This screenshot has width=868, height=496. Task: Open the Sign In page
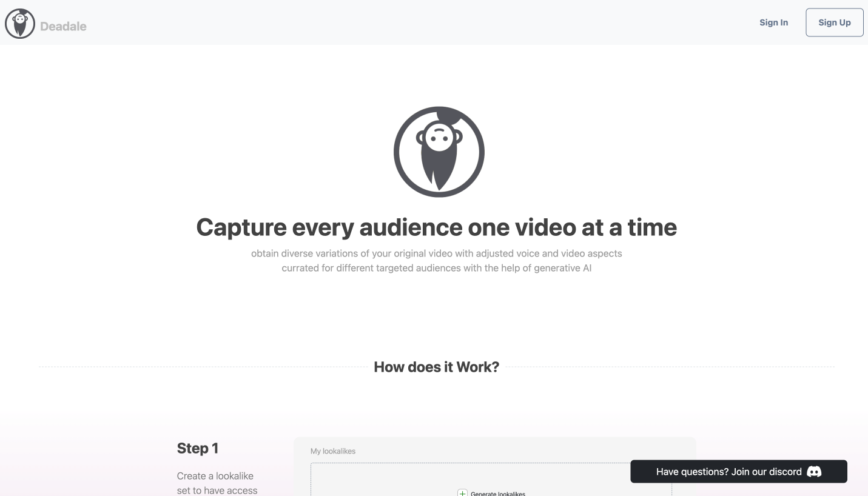pos(773,22)
